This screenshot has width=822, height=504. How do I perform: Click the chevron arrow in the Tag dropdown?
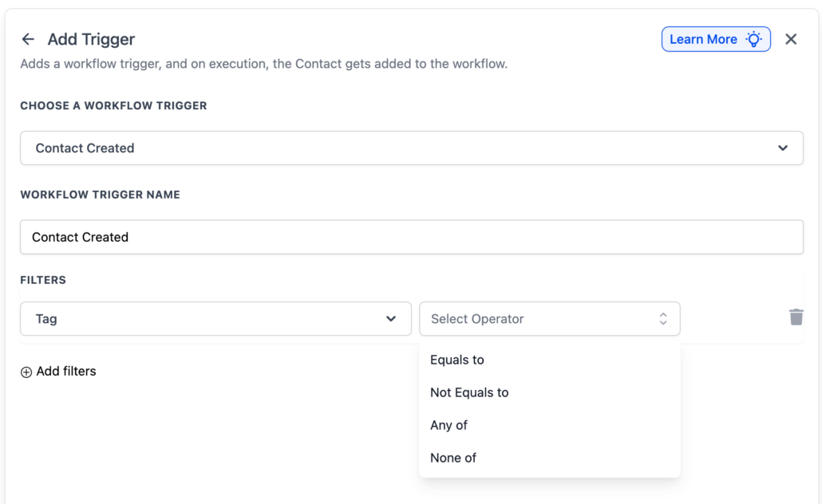point(391,319)
